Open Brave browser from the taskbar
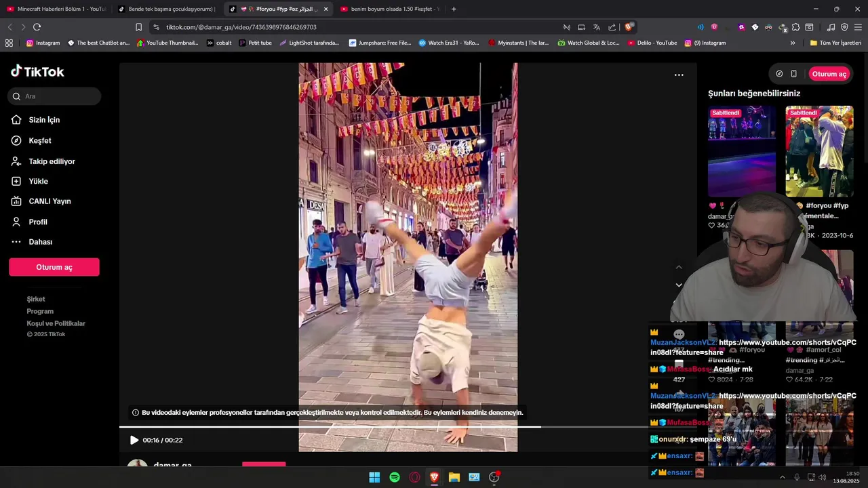868x488 pixels. 435,477
